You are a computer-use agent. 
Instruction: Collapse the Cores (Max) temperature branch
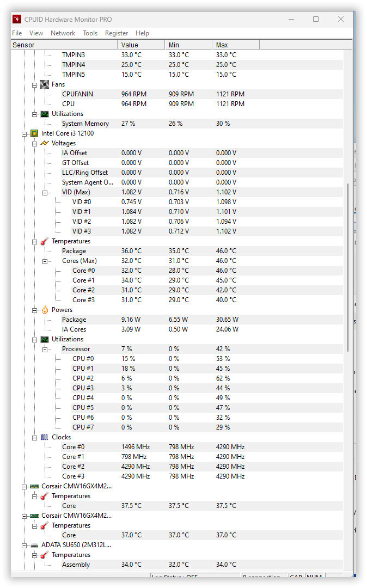45,261
